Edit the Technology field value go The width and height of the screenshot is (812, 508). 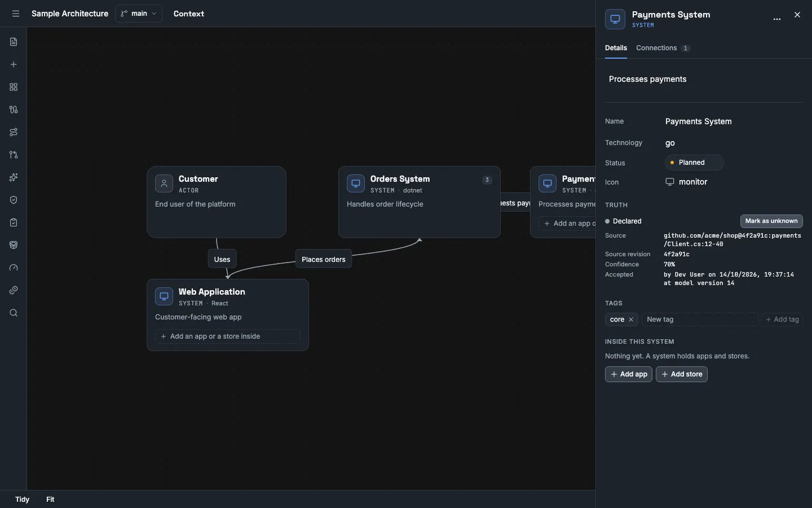(733, 143)
